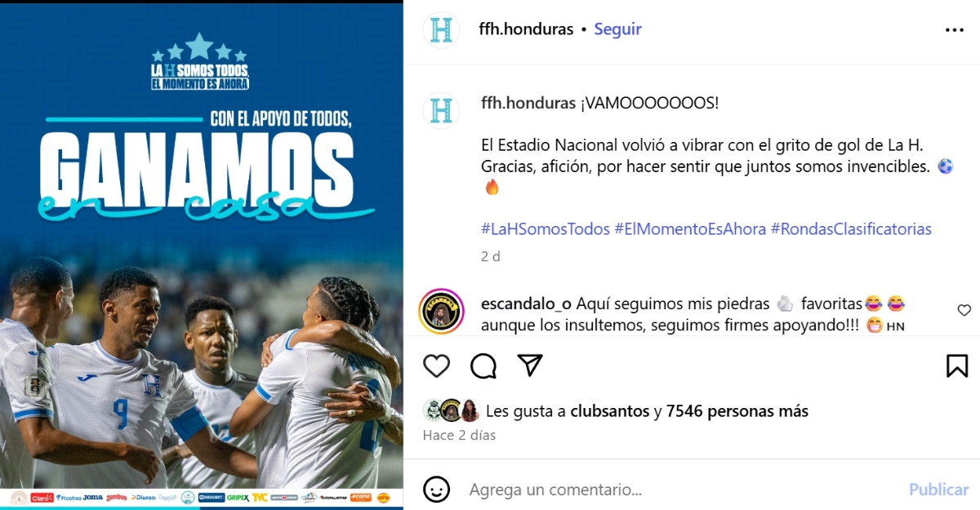Save the post using the bookmark icon
This screenshot has height=510, width=980.
[x=957, y=366]
